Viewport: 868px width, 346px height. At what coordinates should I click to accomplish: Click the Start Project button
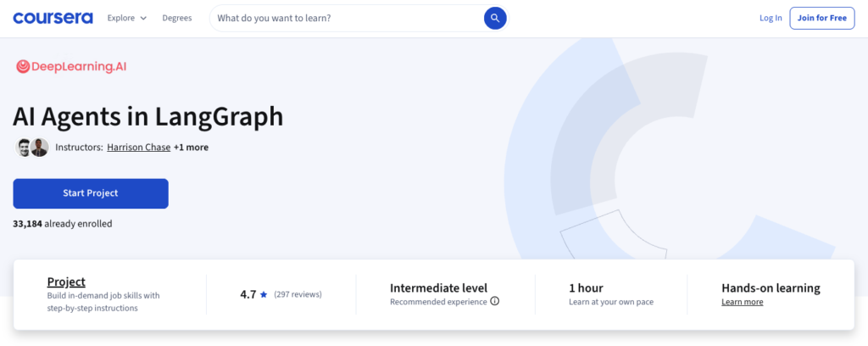click(x=91, y=193)
